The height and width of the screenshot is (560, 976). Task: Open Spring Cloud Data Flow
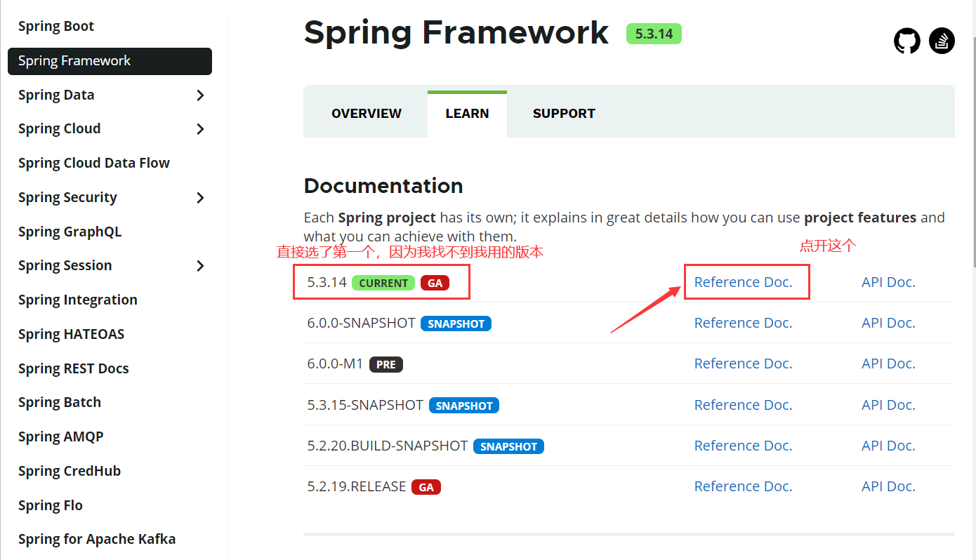(94, 164)
